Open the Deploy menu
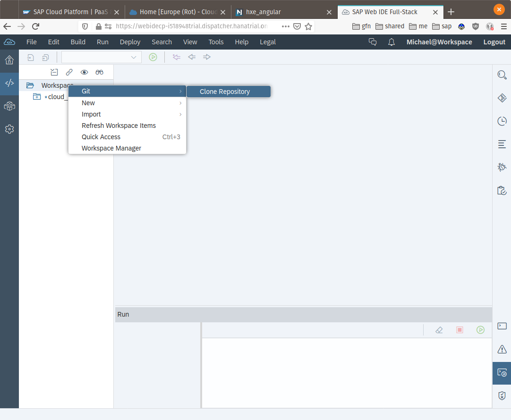 pyautogui.click(x=130, y=42)
